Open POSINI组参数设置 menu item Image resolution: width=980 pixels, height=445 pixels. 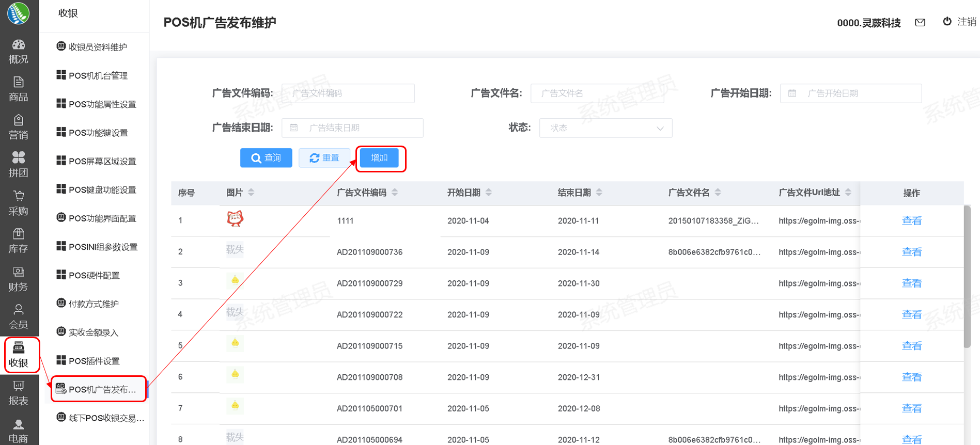[97, 247]
